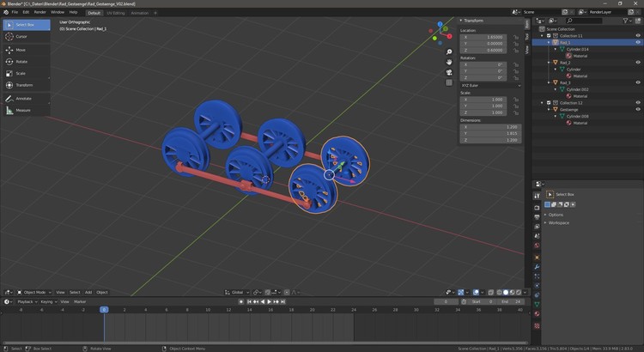Open the Render menu
Viewport: 644px width, 352px height.
(40, 12)
